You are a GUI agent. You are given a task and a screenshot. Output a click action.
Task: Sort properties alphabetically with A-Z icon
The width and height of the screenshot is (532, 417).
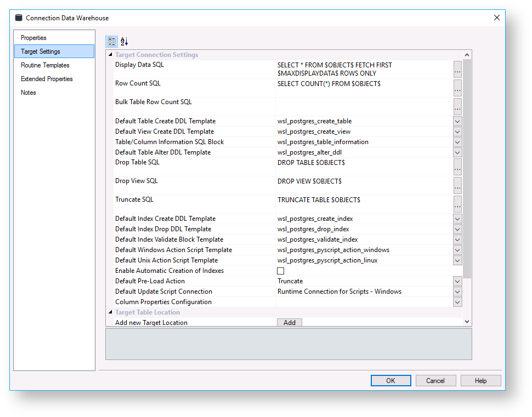(124, 41)
